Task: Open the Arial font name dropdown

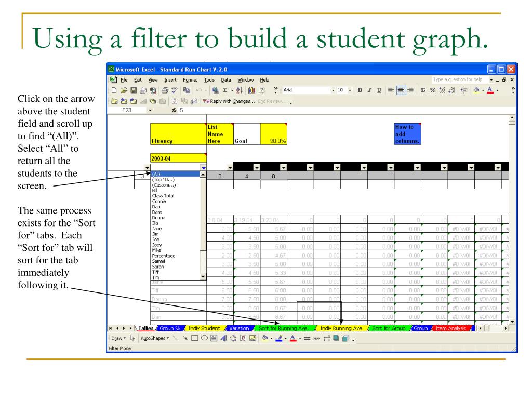Action: click(333, 90)
